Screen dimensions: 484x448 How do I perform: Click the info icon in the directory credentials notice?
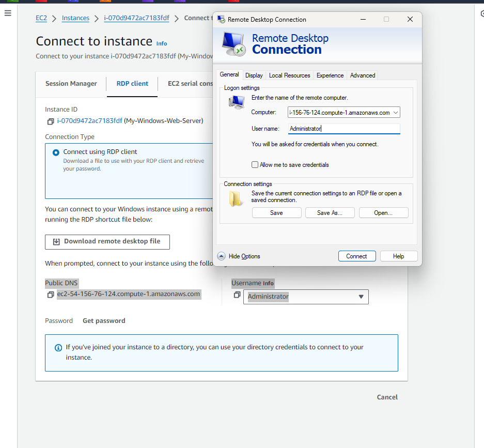click(x=57, y=347)
